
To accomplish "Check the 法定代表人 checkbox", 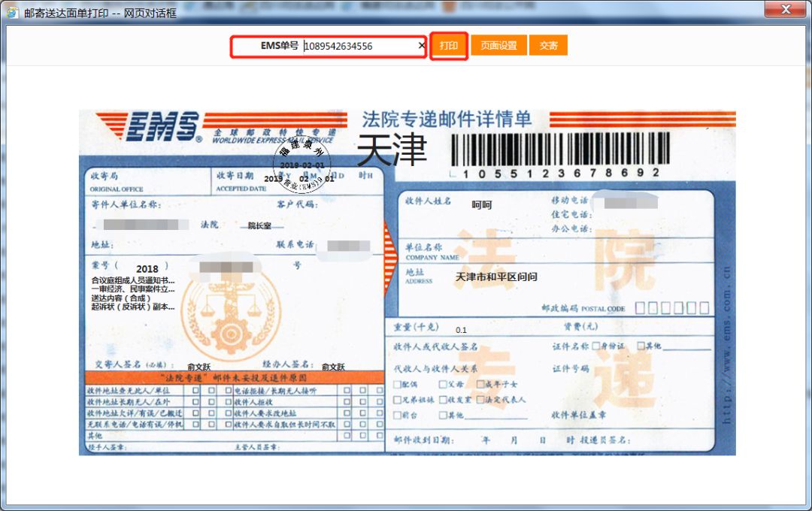I will point(480,398).
